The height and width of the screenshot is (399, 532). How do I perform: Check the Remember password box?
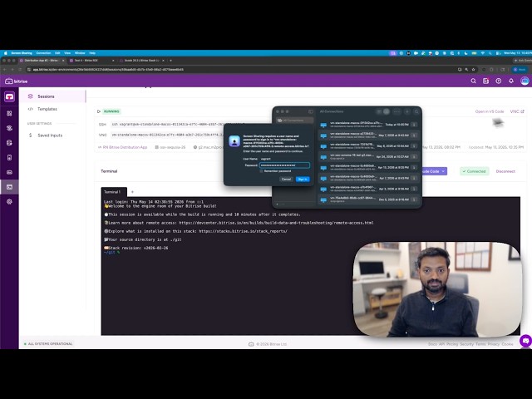[262, 171]
